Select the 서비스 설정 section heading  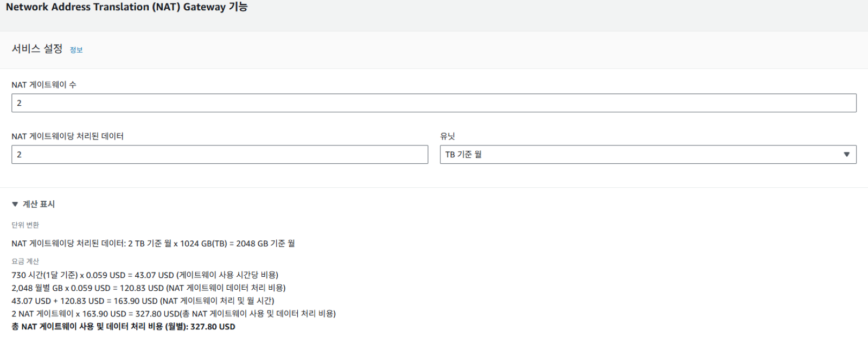pos(37,49)
